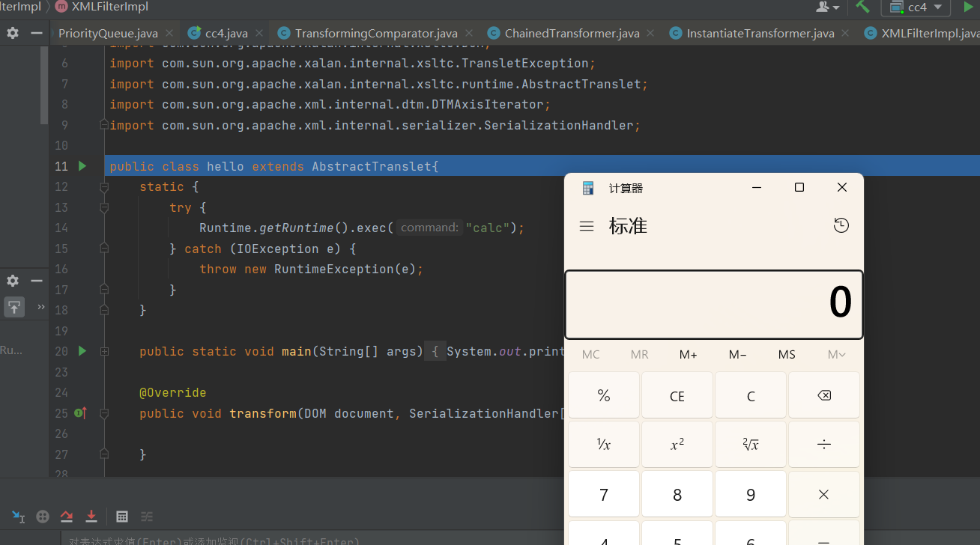Expand folded main method on line 20
The image size is (980, 545).
coord(105,351)
